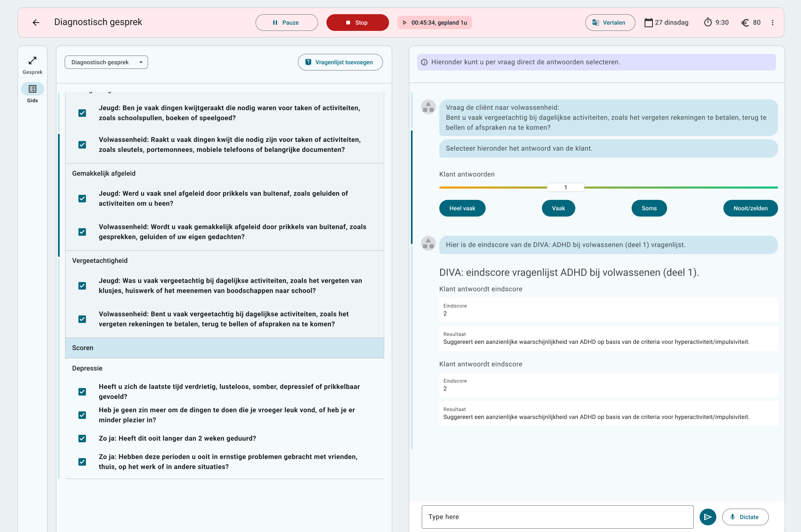801x532 pixels.
Task: Click the 00:45:34 elapsed timer chip
Action: coord(435,23)
